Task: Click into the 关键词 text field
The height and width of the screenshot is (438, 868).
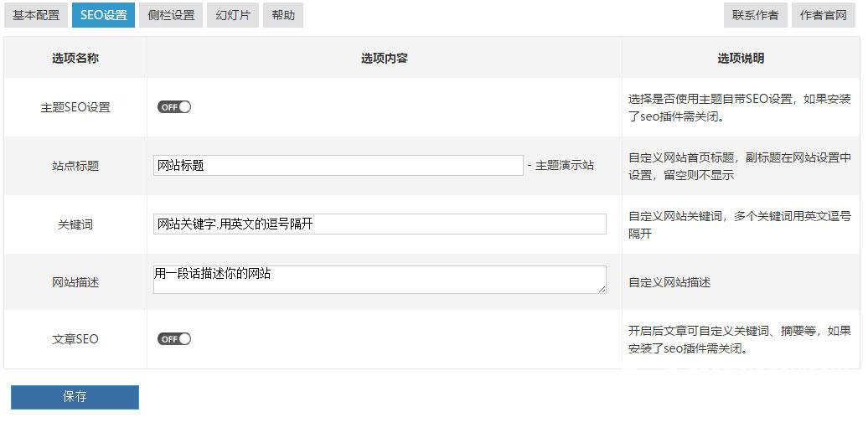Action: pyautogui.click(x=380, y=224)
